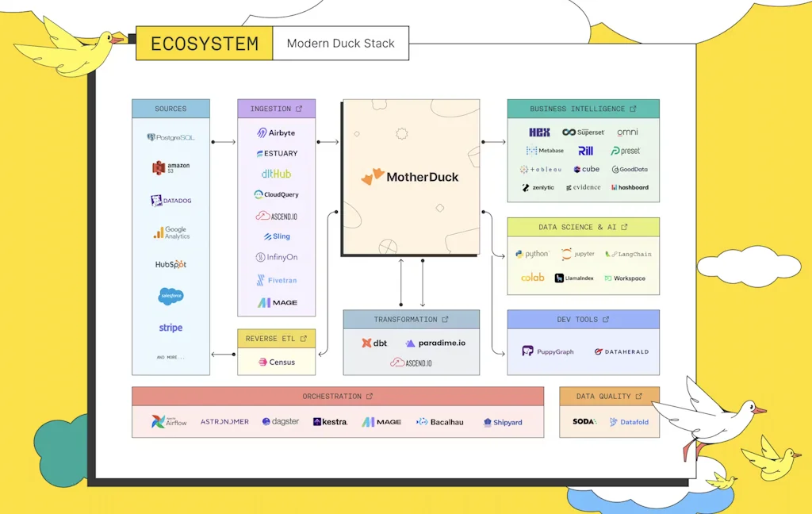Open the dbt logo under Transformation

pos(373,343)
